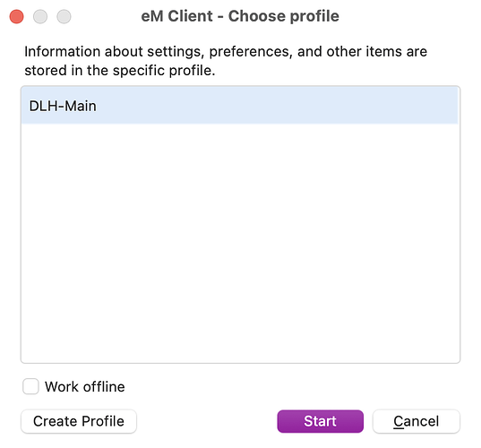This screenshot has height=448, width=481.
Task: Click the eM Client - Choose profile title
Action: [x=240, y=16]
